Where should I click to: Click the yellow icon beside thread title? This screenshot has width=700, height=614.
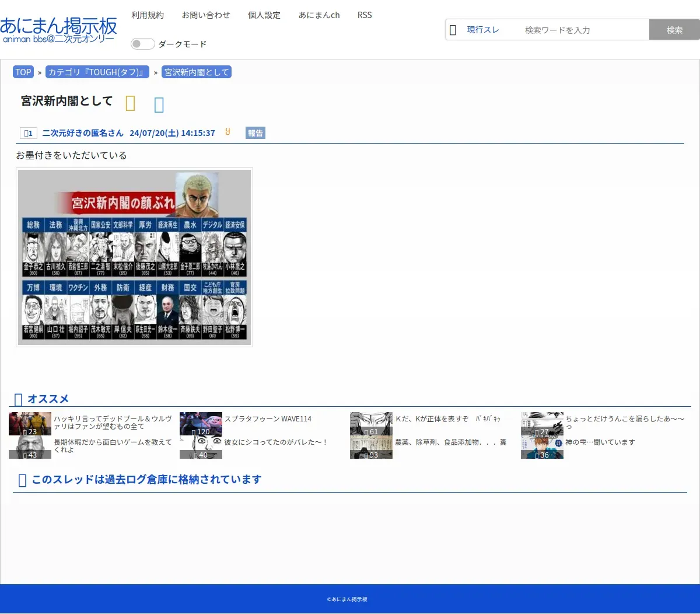coord(131,103)
